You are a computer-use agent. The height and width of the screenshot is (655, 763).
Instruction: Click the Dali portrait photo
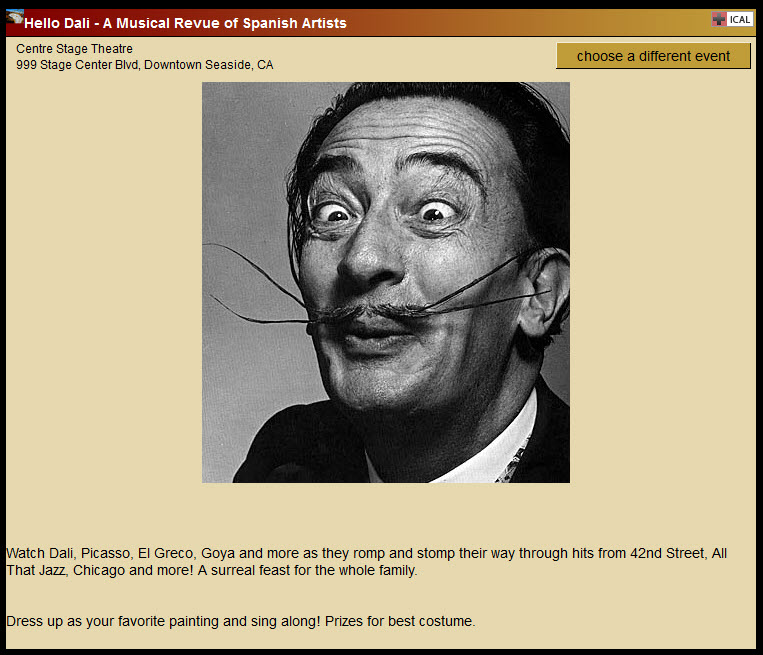(386, 282)
